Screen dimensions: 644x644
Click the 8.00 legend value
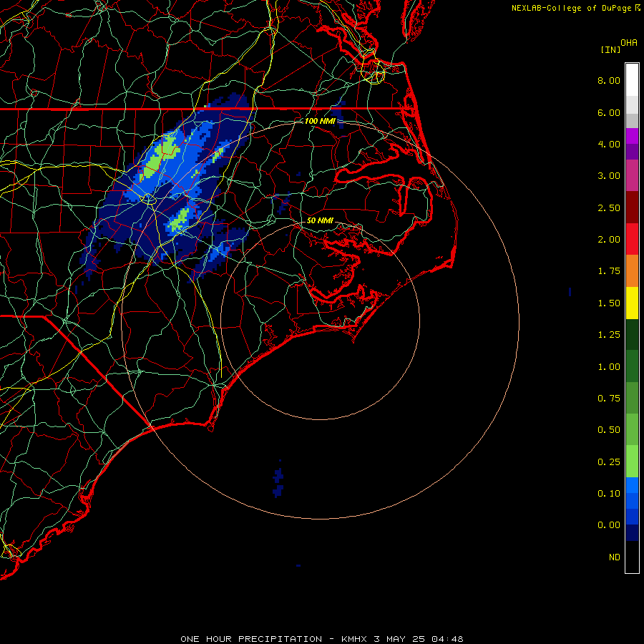(609, 80)
